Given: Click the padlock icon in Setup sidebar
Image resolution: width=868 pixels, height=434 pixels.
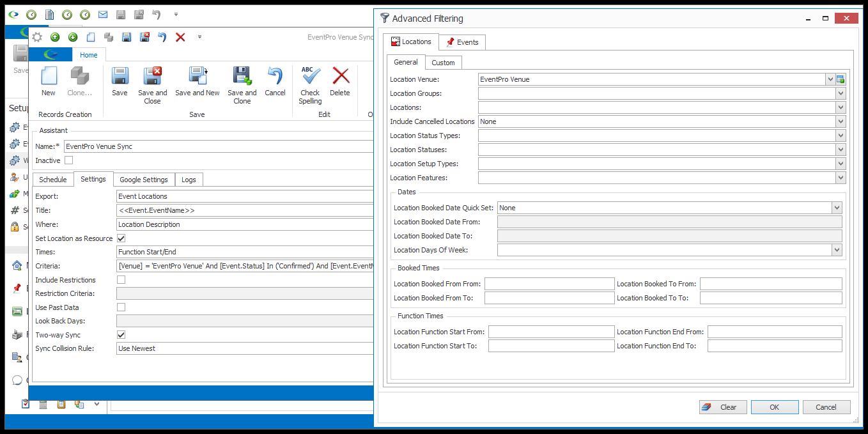Looking at the screenshot, I should point(15,226).
